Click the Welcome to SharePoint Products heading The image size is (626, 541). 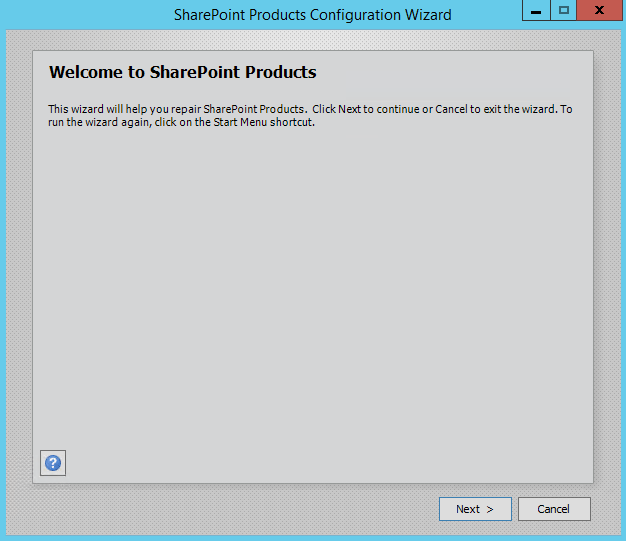click(x=182, y=72)
